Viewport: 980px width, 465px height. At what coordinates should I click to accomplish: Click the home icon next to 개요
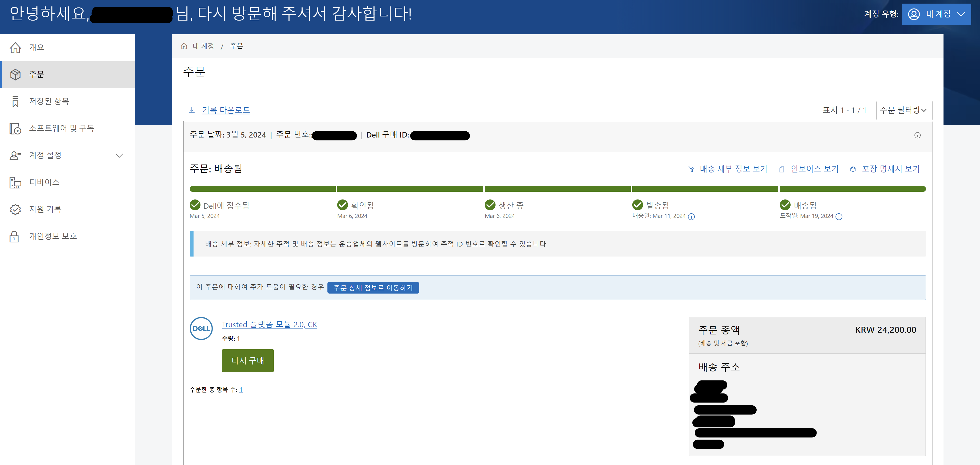pos(15,48)
